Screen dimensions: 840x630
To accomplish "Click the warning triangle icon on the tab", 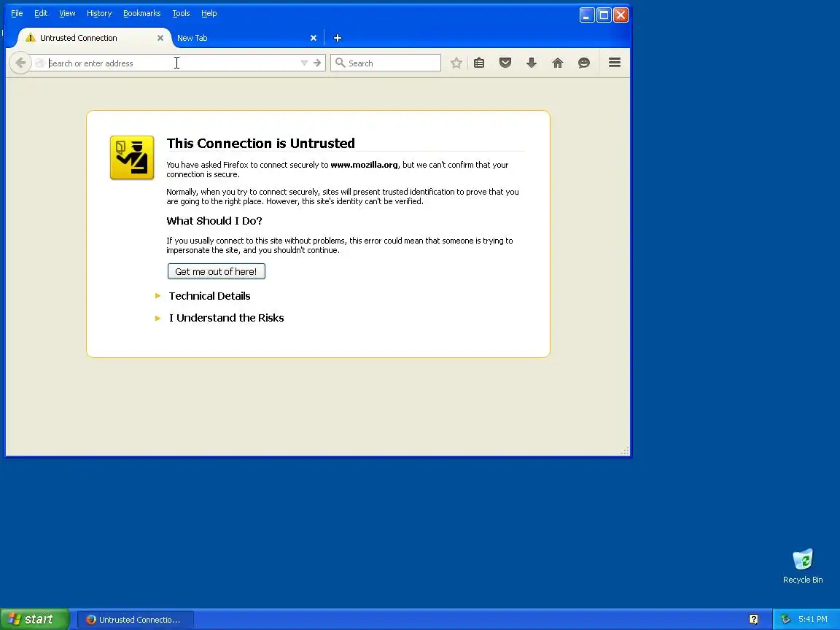I will point(31,37).
